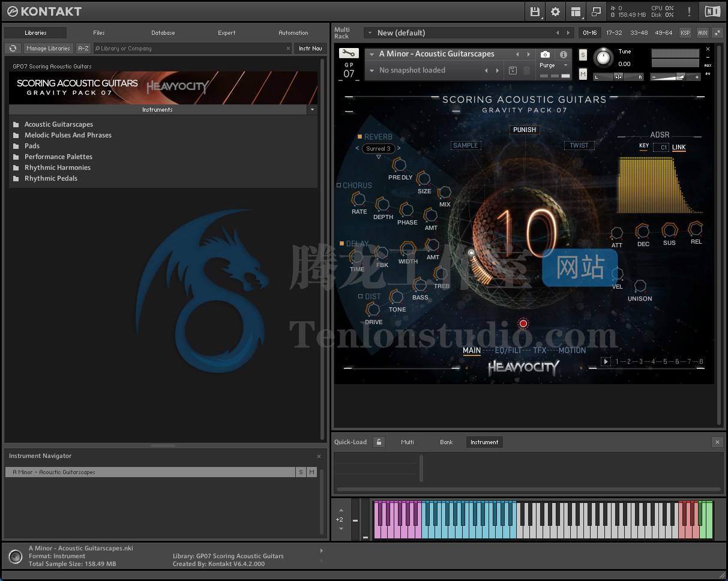Enable the PUNISH effect
This screenshot has width=728, height=581.
523,130
